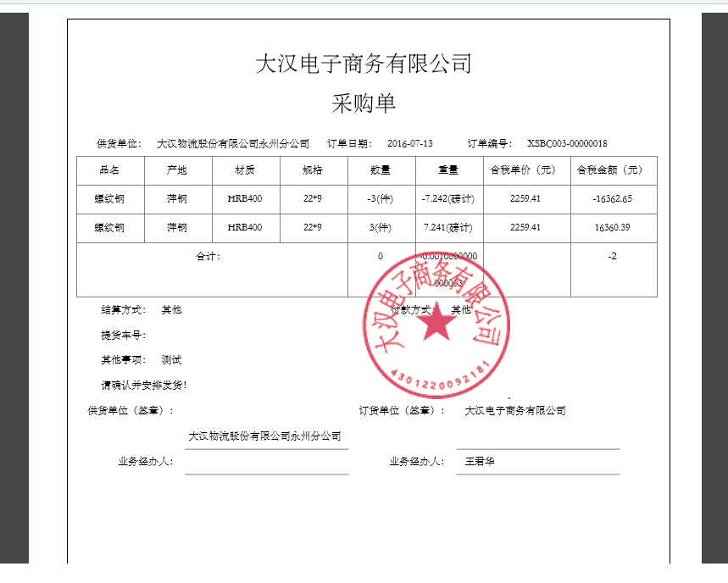Click the 规格 column header
Viewport: 728px width, 583px height.
point(313,170)
